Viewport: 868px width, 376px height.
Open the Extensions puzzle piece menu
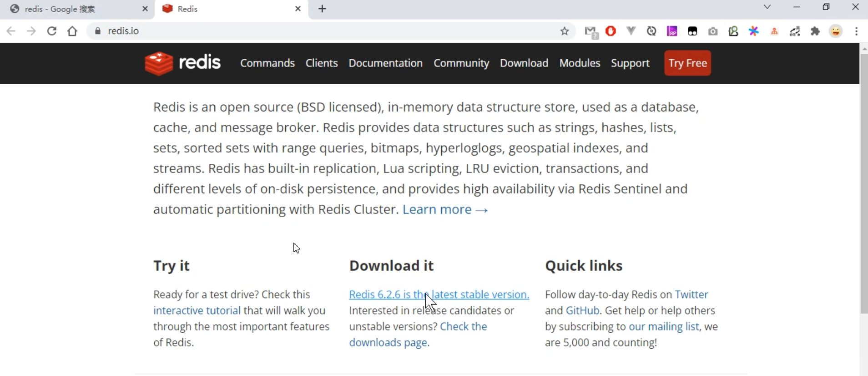tap(815, 31)
